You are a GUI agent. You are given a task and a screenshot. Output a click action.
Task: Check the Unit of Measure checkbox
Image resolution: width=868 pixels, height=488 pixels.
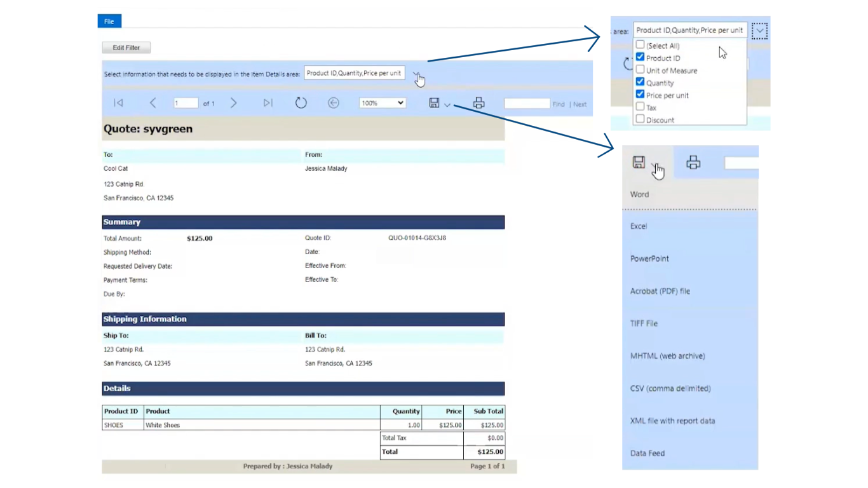click(640, 70)
